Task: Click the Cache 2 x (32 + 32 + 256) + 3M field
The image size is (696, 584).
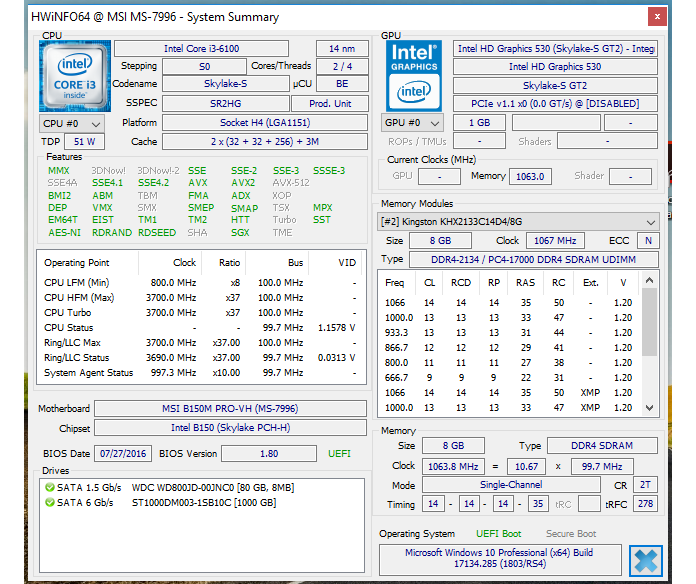Action: point(265,142)
